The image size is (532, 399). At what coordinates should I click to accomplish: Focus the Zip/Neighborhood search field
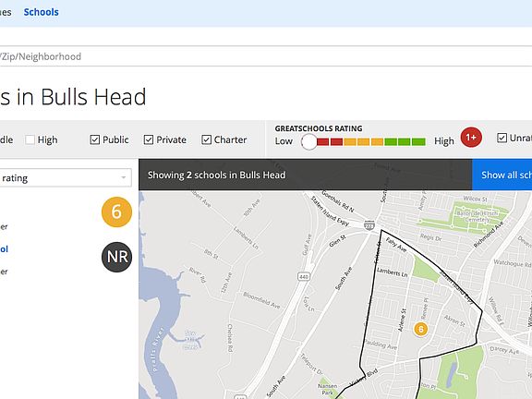pos(266,56)
